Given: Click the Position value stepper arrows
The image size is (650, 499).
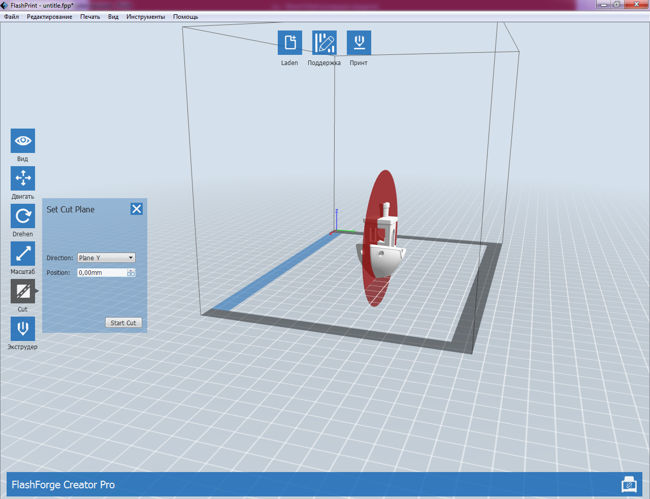Looking at the screenshot, I should 131,272.
